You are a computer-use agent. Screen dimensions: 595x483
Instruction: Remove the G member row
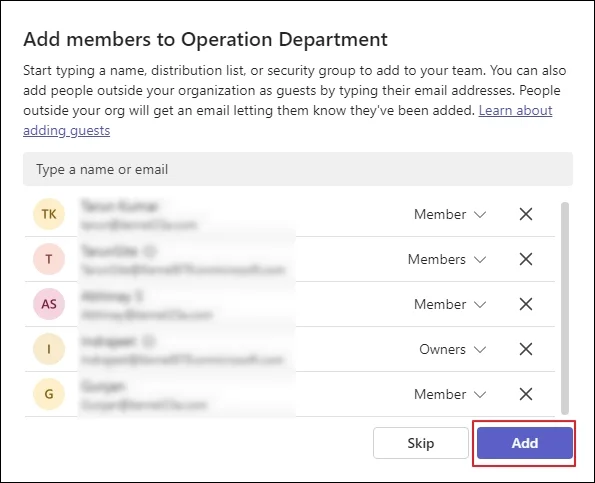tap(526, 394)
